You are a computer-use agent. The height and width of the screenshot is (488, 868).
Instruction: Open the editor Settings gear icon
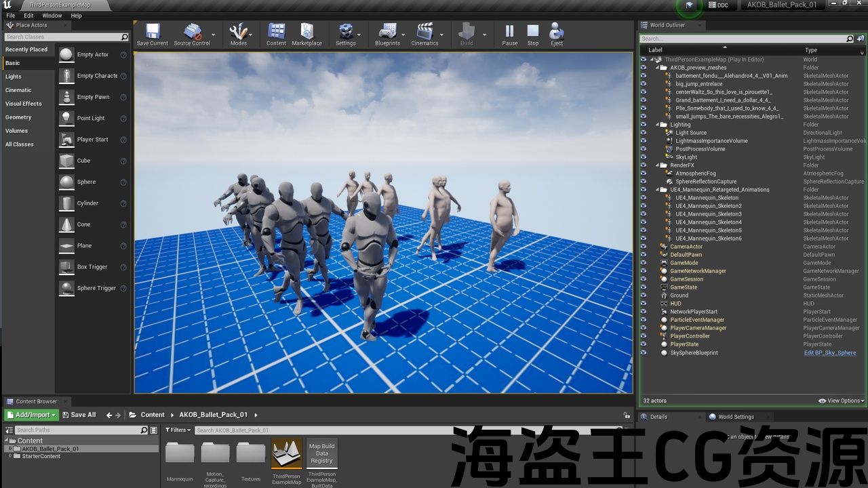coord(346,34)
